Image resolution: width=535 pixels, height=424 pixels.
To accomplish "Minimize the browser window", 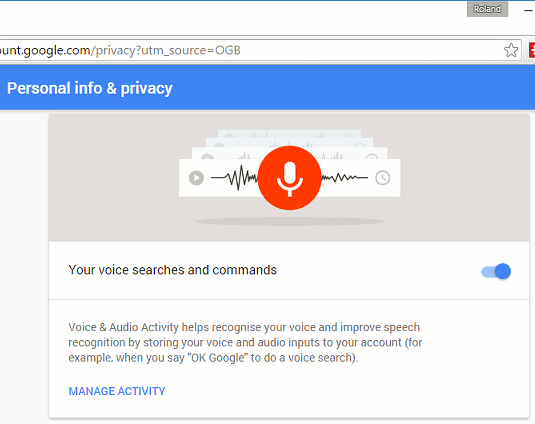I will coord(528,11).
